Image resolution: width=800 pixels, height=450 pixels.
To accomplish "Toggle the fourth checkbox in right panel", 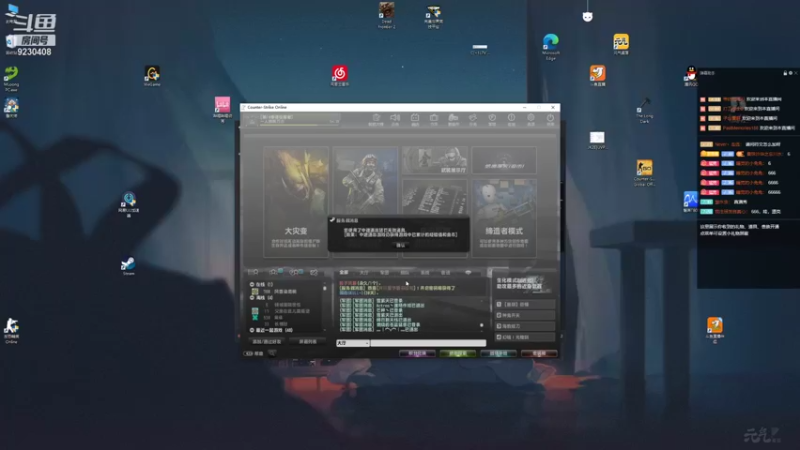I will coord(499,337).
